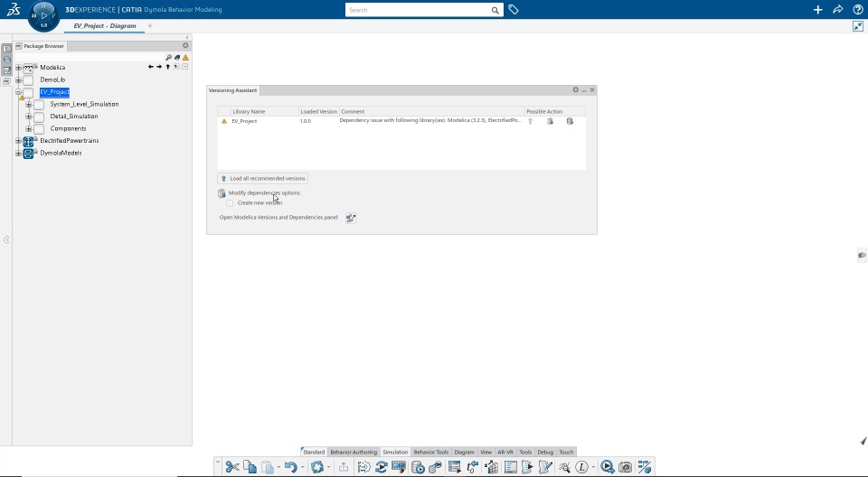This screenshot has height=477, width=868.
Task: Collapse the EV_Project tree node
Action: [x=18, y=92]
